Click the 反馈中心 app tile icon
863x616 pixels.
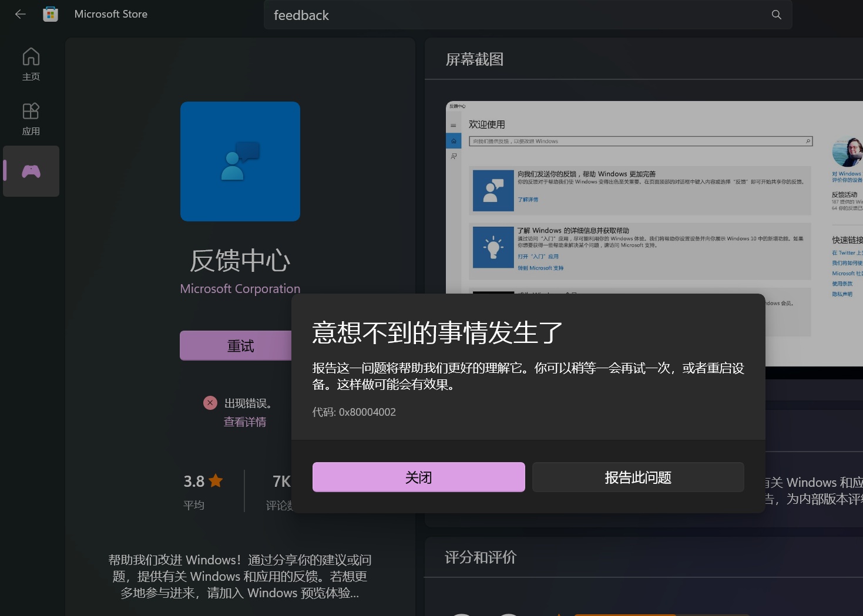(240, 161)
